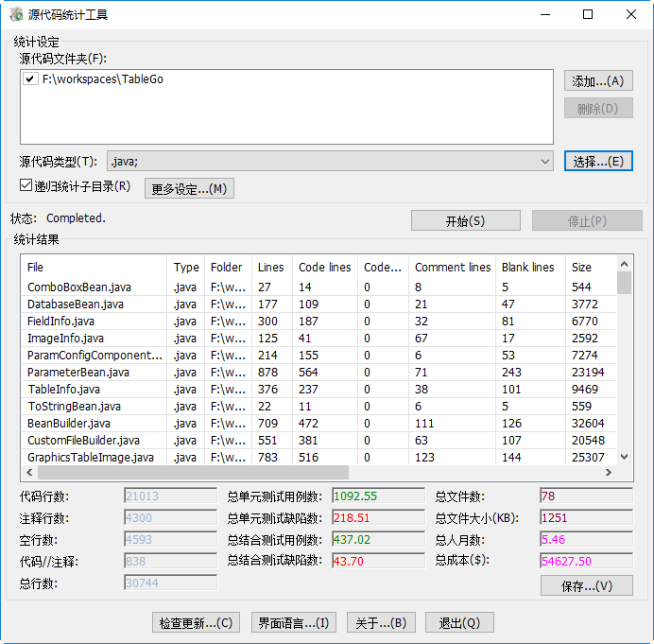
Task: Open 更多设定...(M) settings
Action: 189,188
